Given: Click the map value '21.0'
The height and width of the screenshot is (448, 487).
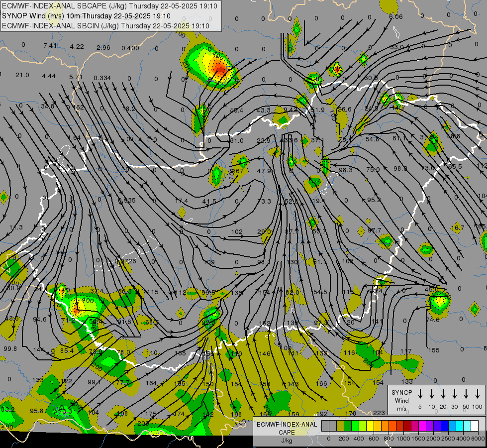Looking at the screenshot, I should (x=22, y=75).
